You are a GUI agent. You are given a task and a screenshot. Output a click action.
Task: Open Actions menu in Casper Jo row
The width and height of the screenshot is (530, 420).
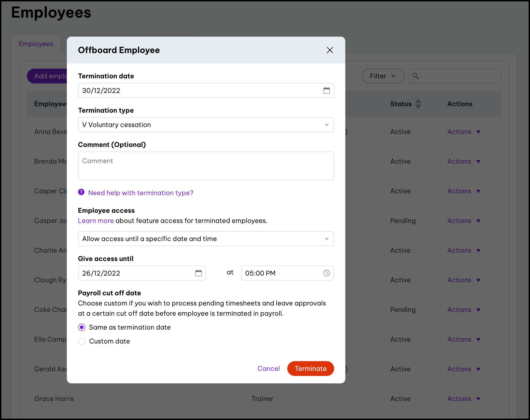(x=464, y=221)
